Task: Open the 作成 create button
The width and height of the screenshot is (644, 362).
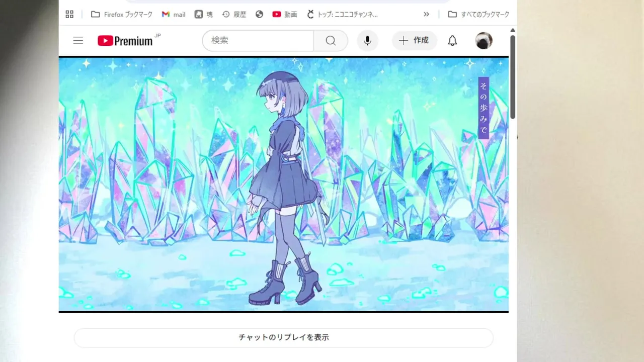Action: point(414,41)
